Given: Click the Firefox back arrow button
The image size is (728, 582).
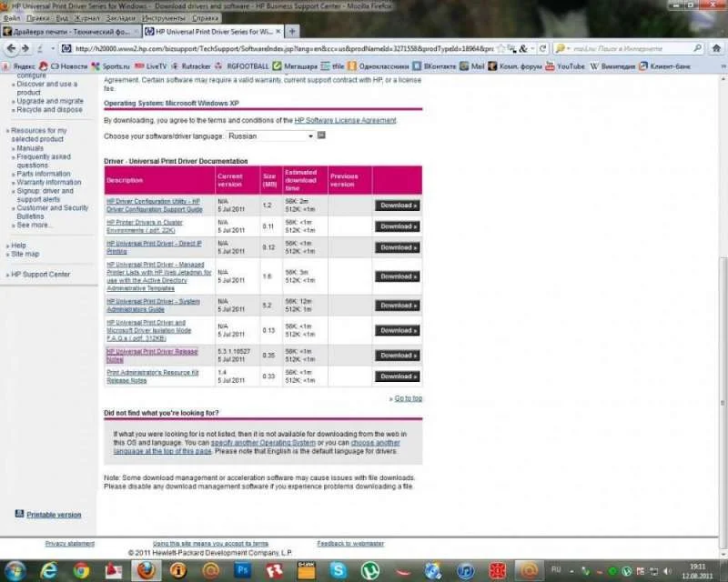Looking at the screenshot, I should (x=12, y=48).
